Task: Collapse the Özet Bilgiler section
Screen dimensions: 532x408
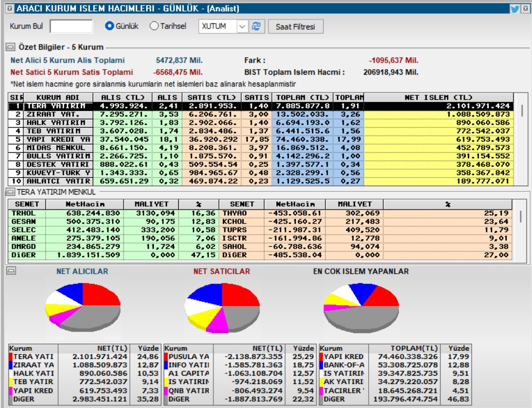Action: 10,47
